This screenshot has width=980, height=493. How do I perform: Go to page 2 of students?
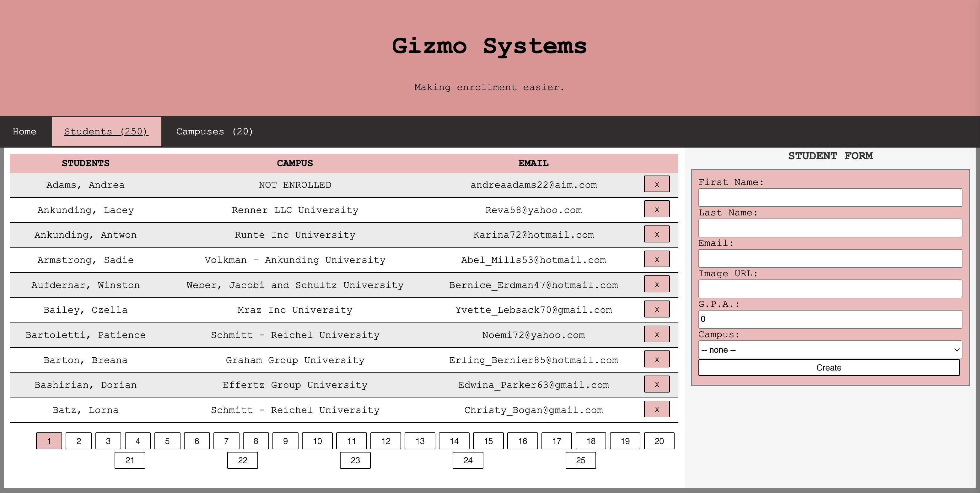pos(78,441)
